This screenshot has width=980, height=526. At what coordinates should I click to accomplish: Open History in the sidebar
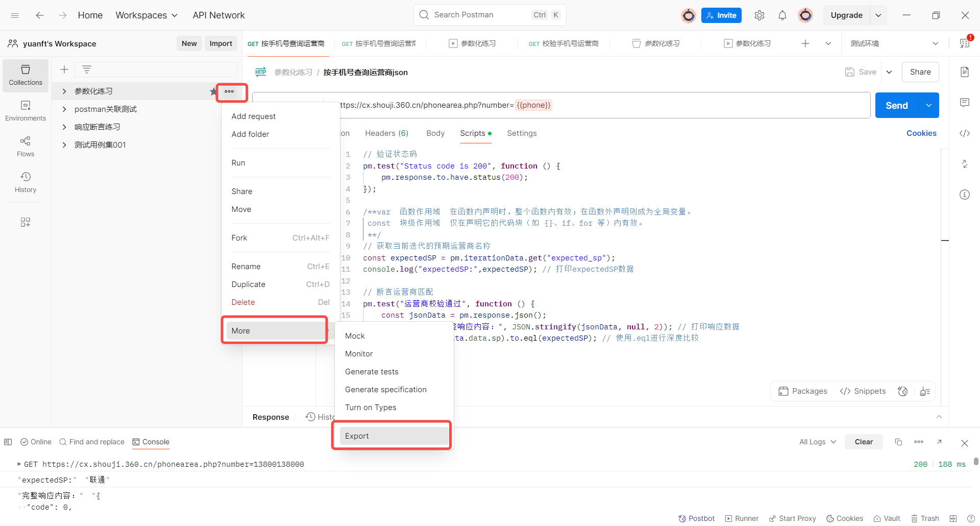(x=26, y=182)
